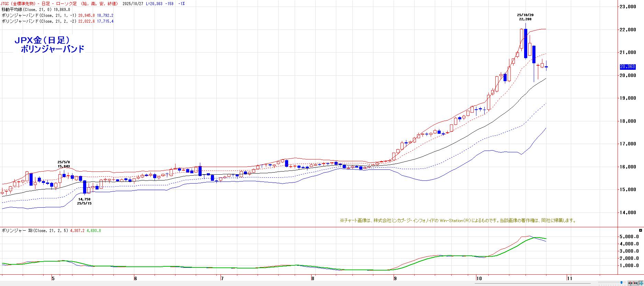Viewport: 644px width, 286px height.
Task: Click month 6 on the time axis
Action: tap(136, 278)
